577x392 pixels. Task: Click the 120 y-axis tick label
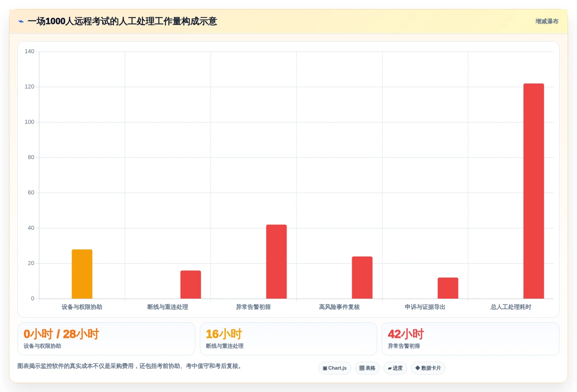point(29,87)
